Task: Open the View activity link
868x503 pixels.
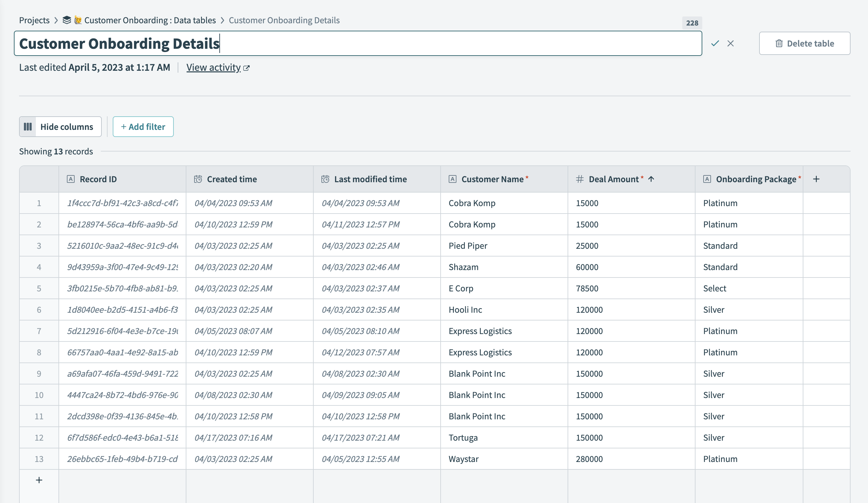Action: point(214,68)
